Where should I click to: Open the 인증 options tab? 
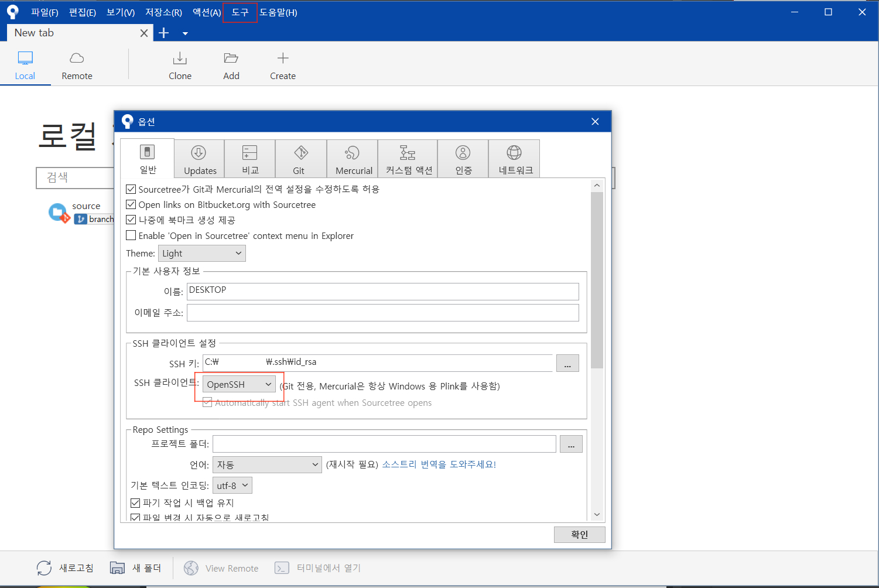coord(463,159)
